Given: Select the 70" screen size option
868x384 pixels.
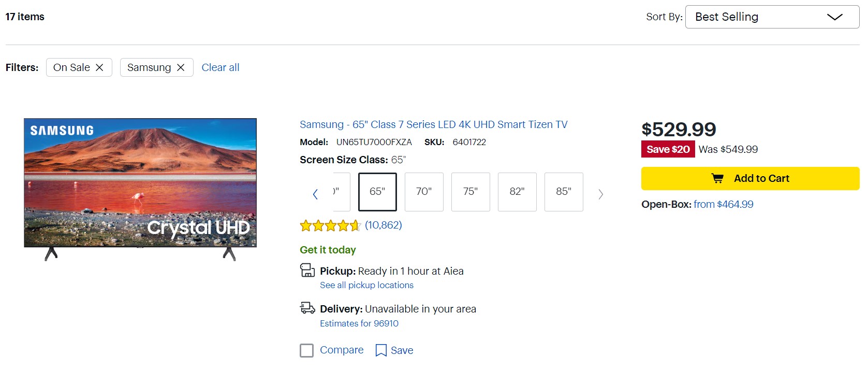Looking at the screenshot, I should tap(424, 192).
